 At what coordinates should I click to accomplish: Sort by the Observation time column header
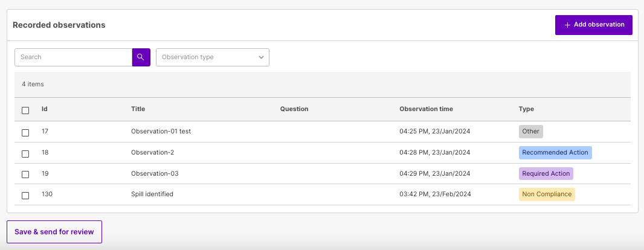tap(426, 109)
